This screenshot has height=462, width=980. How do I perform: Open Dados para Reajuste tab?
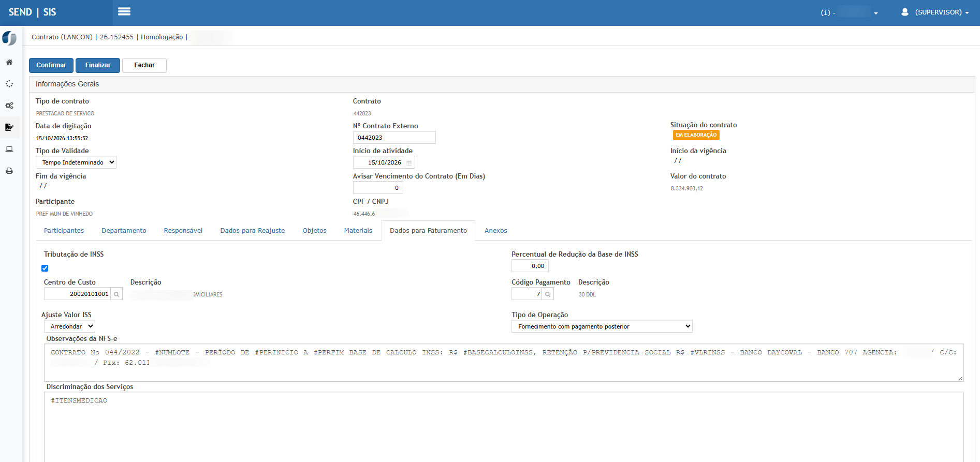253,231
